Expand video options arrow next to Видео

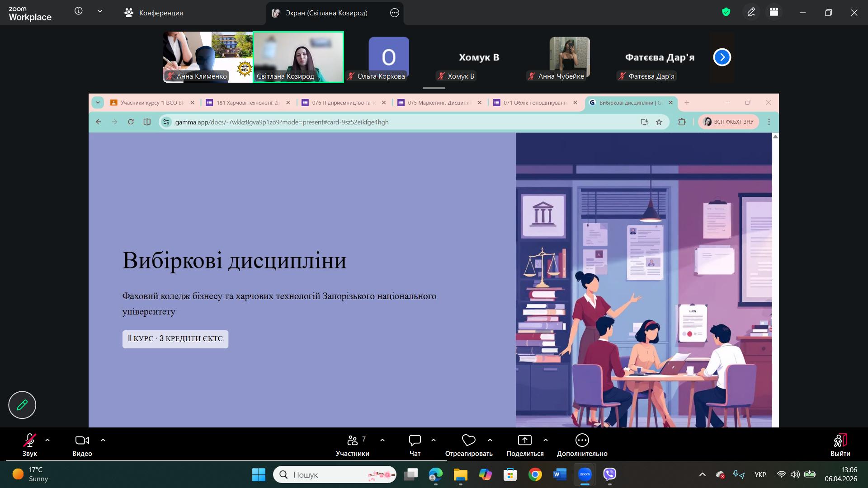(103, 440)
